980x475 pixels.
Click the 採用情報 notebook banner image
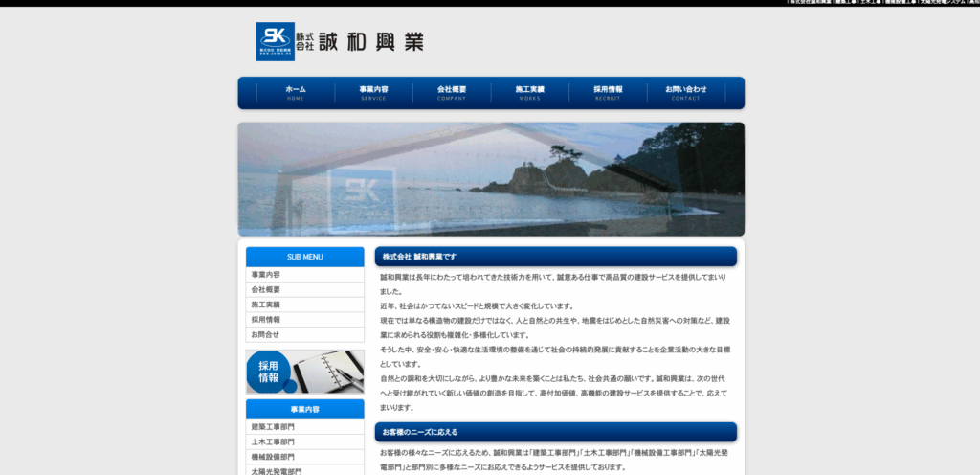click(305, 372)
